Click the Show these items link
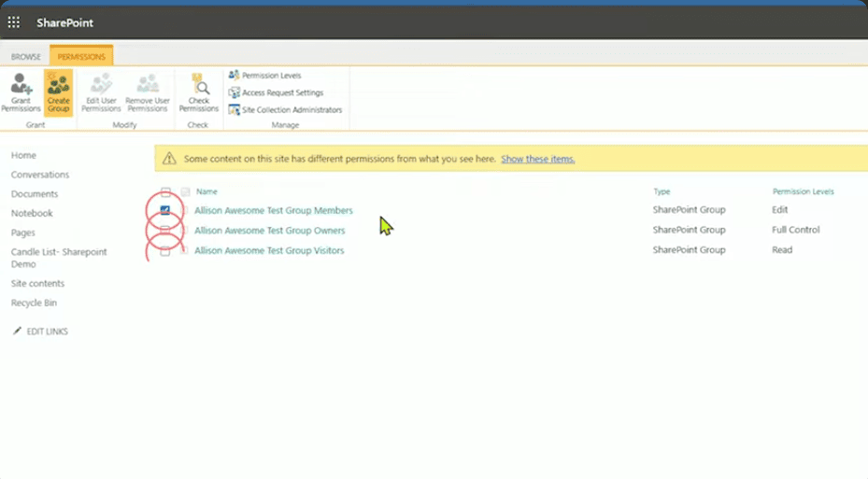 [538, 159]
